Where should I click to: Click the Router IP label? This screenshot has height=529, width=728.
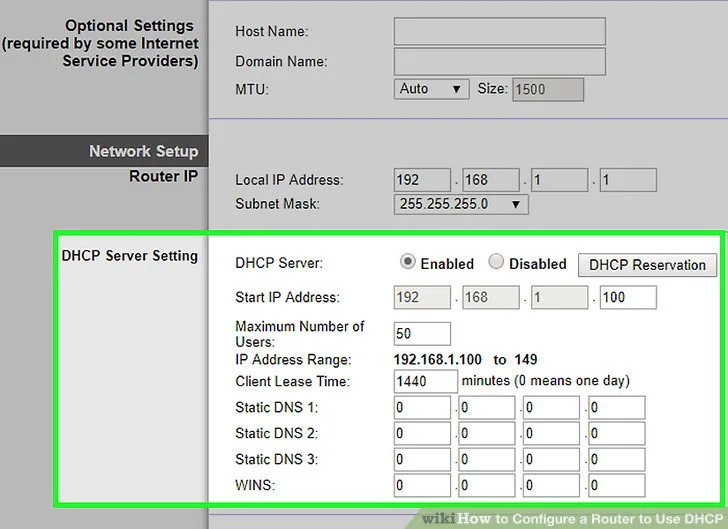pyautogui.click(x=163, y=176)
